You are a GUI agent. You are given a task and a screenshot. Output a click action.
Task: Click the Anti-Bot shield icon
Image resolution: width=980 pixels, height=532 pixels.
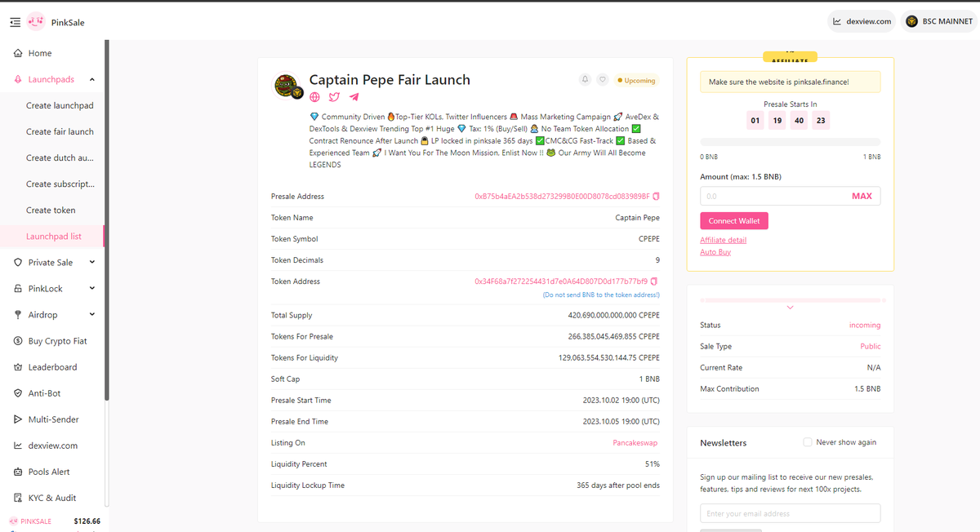[18, 393]
